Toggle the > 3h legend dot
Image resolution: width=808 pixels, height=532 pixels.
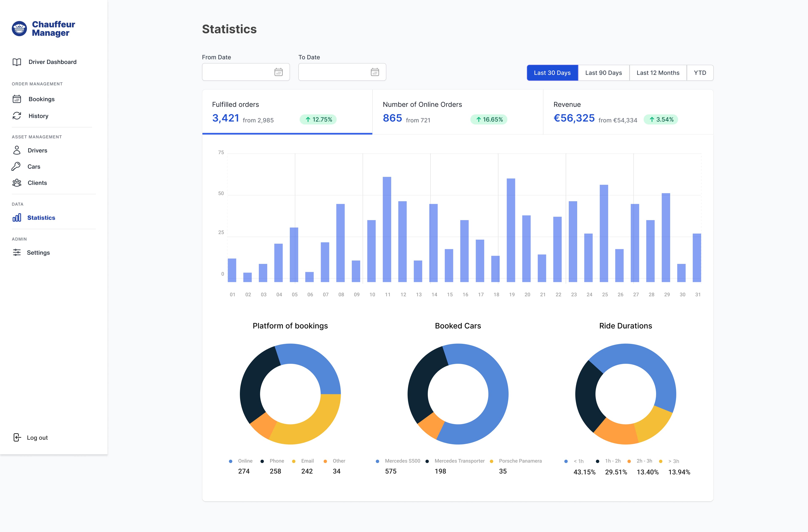click(661, 461)
